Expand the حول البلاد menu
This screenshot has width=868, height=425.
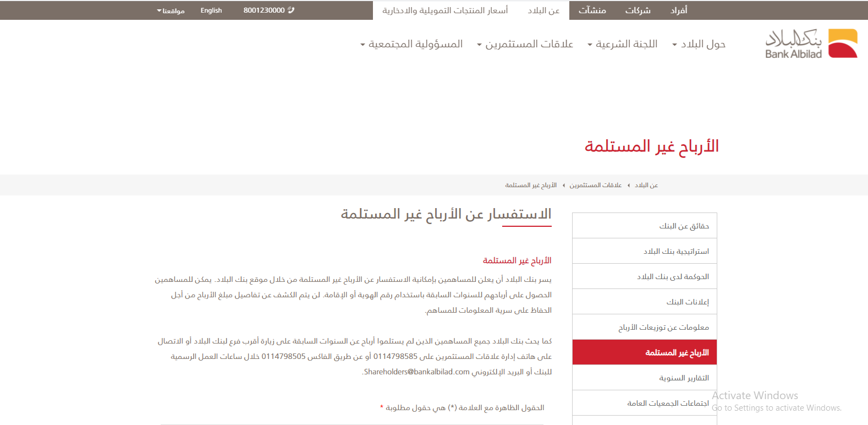click(x=699, y=44)
